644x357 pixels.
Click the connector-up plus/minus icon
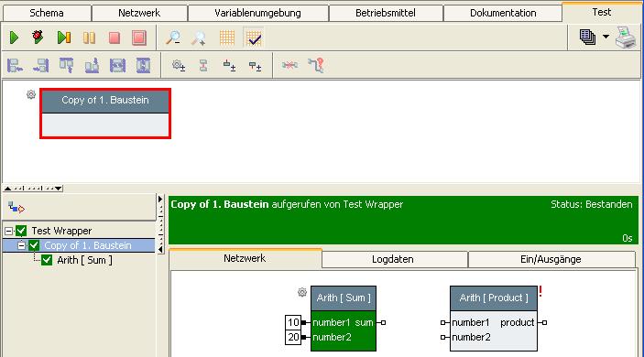[x=229, y=65]
